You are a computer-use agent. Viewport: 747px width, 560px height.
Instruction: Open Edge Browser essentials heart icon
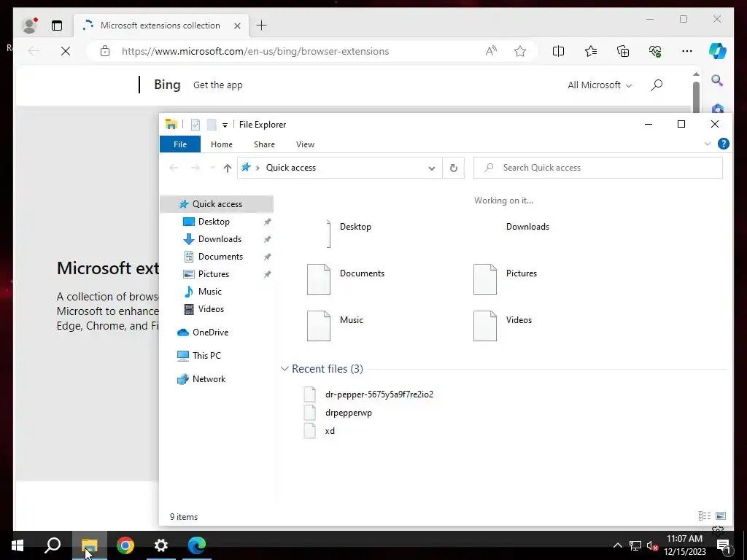click(x=655, y=51)
